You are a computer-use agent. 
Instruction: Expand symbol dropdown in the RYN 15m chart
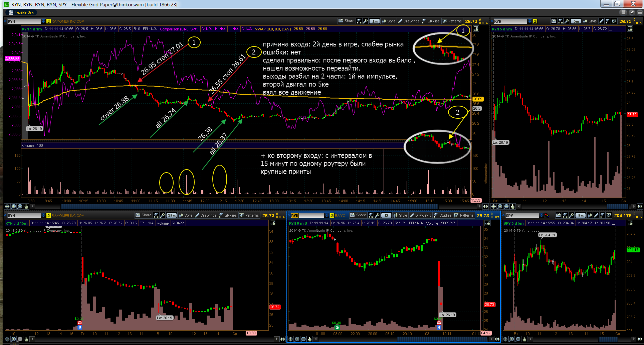pyautogui.click(x=43, y=216)
